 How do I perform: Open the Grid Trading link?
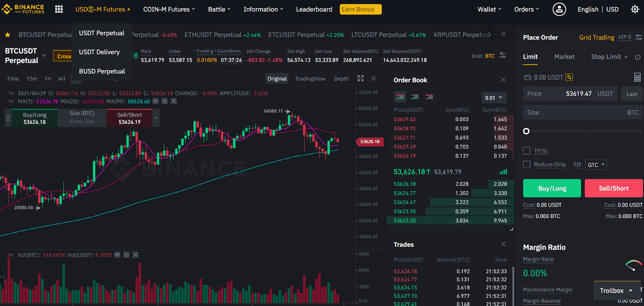(x=597, y=37)
